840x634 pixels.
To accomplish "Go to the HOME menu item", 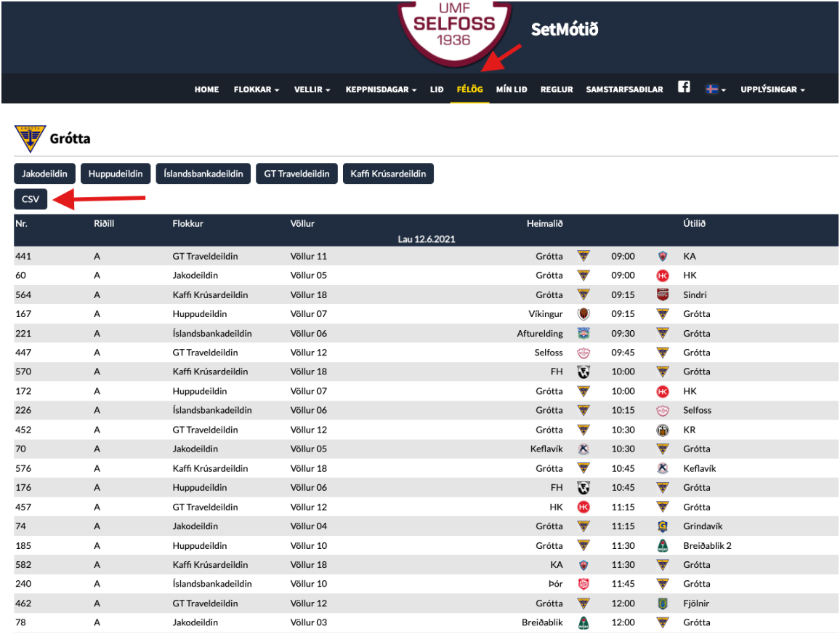I will 207,89.
